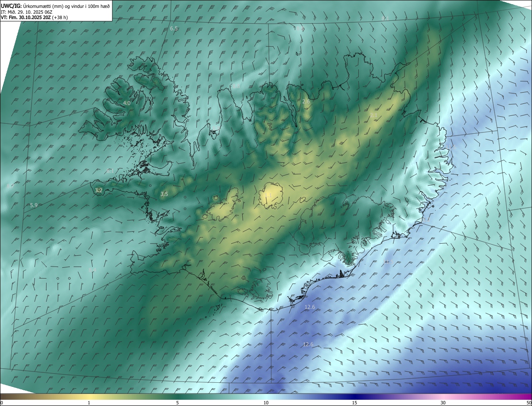Viewport: 532px width, 406px height.
Task: Select the 'IT: Mið. 29. 10. 2025 06Z' line
Action: [x=27, y=12]
